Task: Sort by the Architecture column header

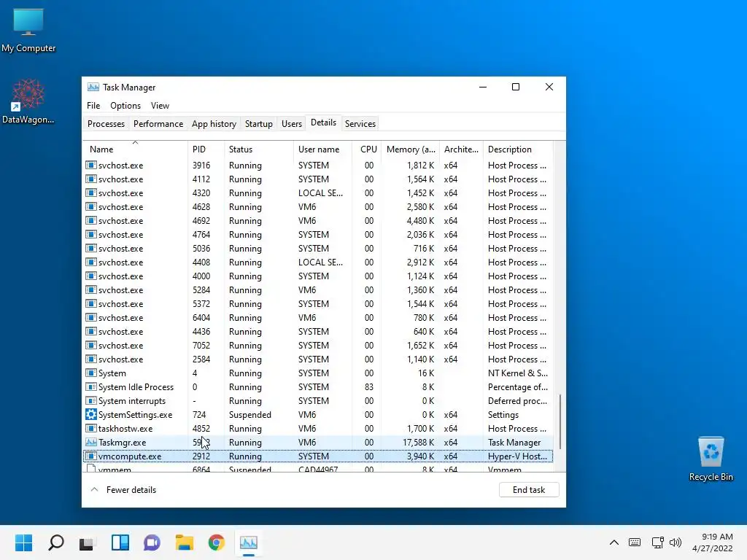Action: click(x=461, y=149)
